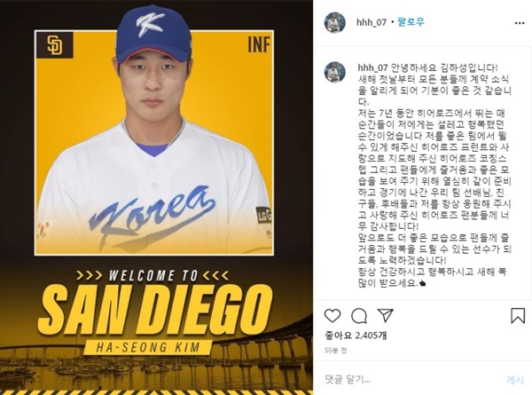532x395 pixels.
Task: Click the 50분 전 timestamp
Action: 335,350
